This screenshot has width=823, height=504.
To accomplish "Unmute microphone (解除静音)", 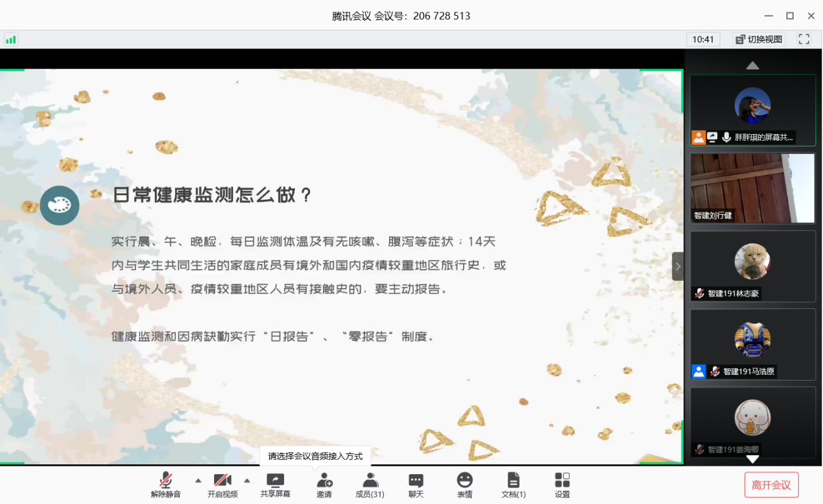I will [165, 481].
